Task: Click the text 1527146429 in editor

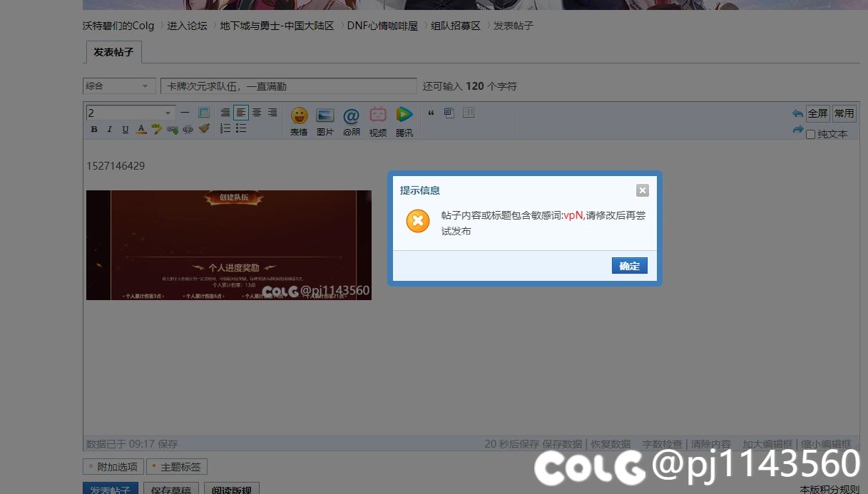Action: (x=116, y=166)
